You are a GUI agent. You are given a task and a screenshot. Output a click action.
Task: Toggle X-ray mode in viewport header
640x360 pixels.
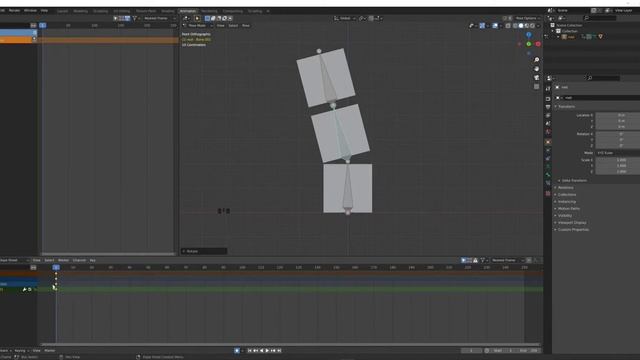tap(508, 26)
